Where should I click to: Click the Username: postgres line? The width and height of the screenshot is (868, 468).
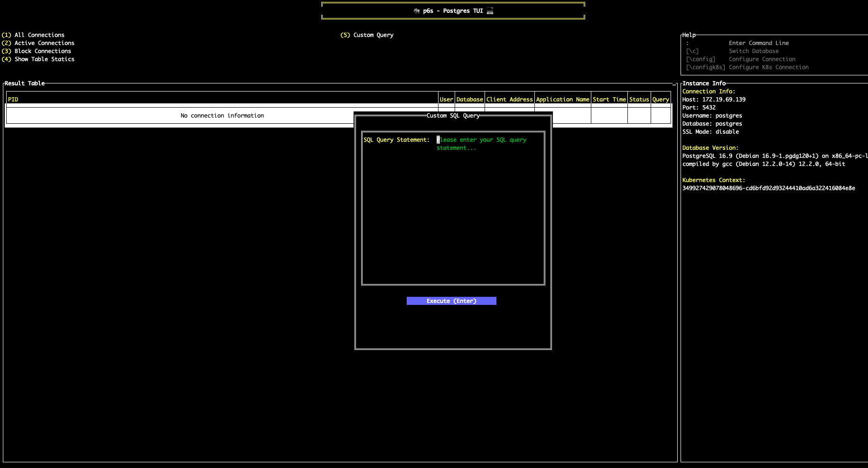click(712, 116)
